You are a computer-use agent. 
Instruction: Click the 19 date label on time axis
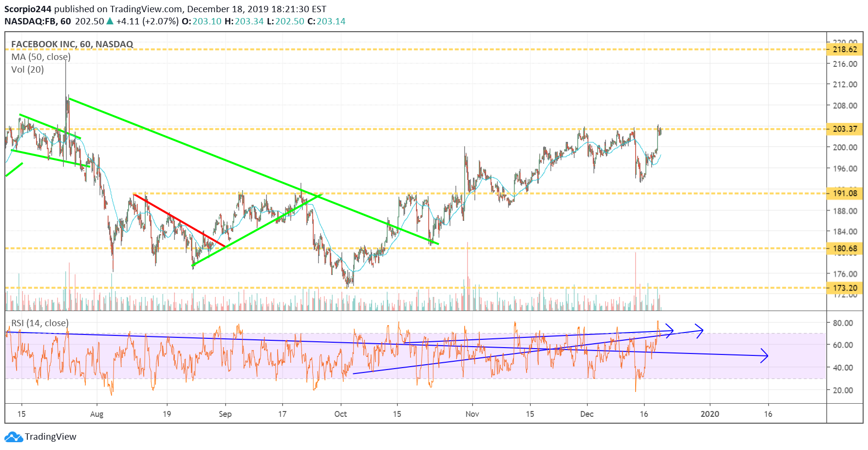pos(167,414)
